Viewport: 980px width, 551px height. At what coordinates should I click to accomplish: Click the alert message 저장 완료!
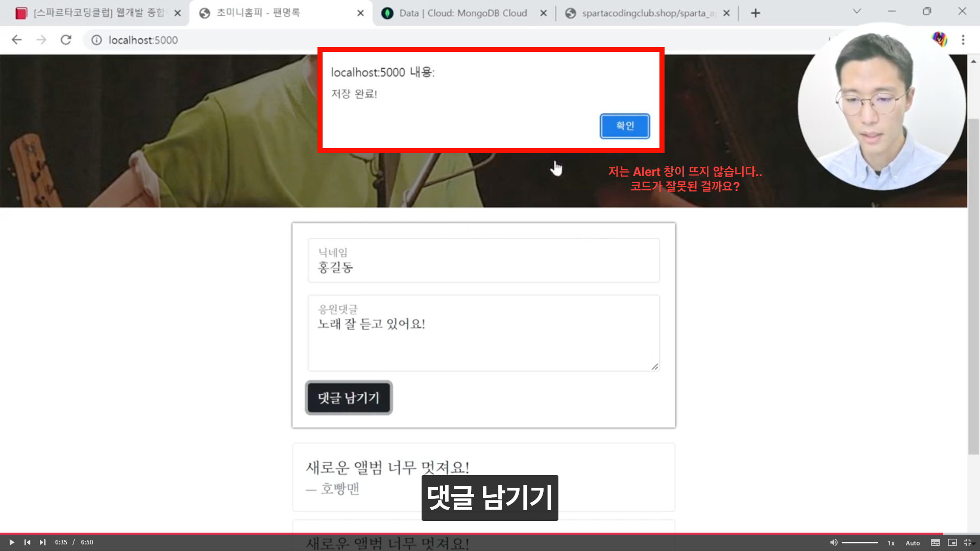coord(354,94)
